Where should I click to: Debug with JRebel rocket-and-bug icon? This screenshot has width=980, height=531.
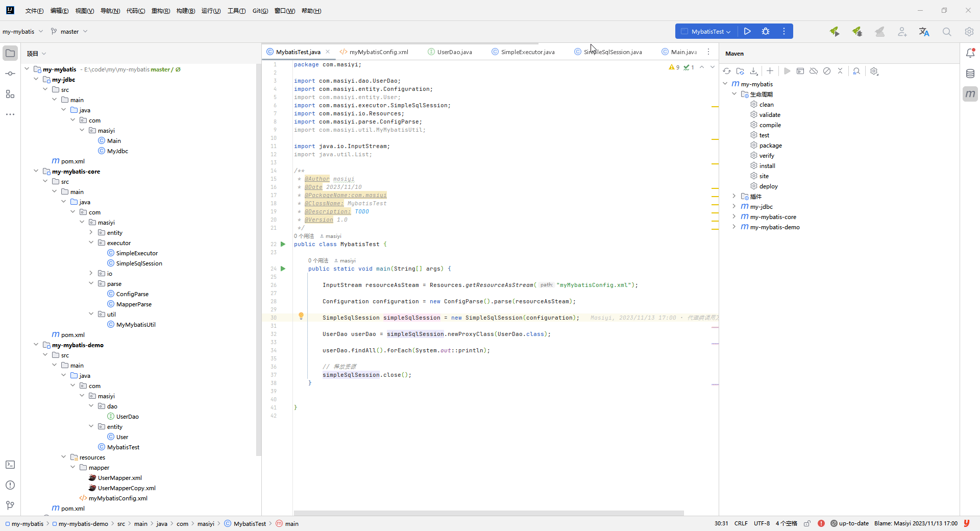pyautogui.click(x=857, y=32)
